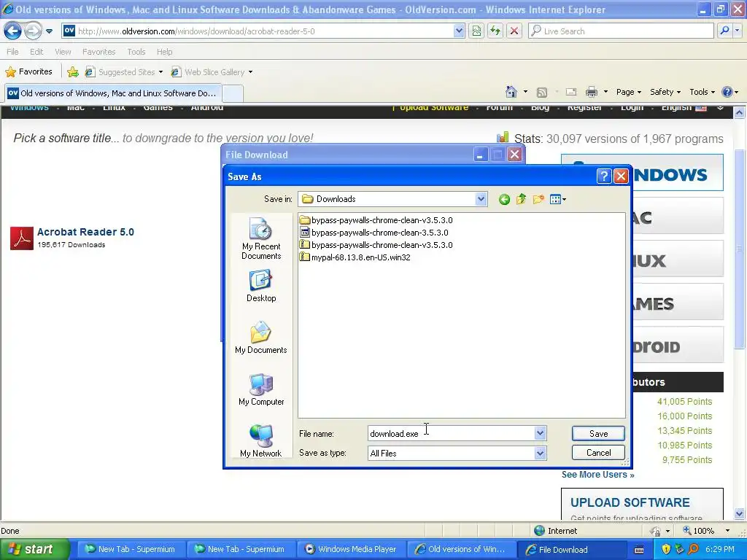The image size is (747, 560).
Task: Open the File name dropdown arrow
Action: (540, 433)
